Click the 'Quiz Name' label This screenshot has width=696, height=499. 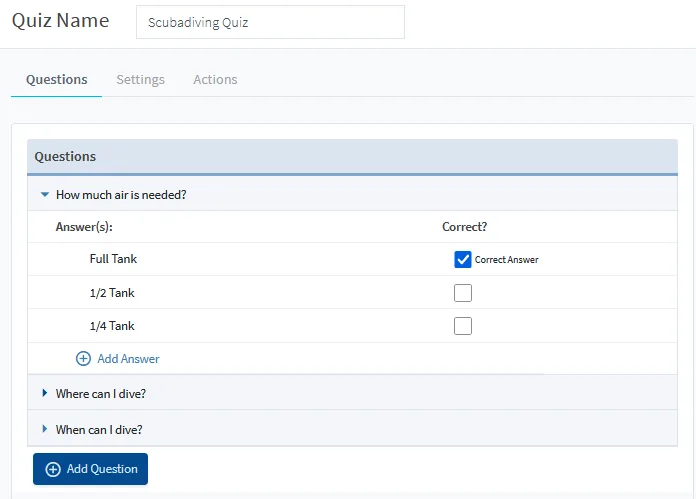point(60,21)
